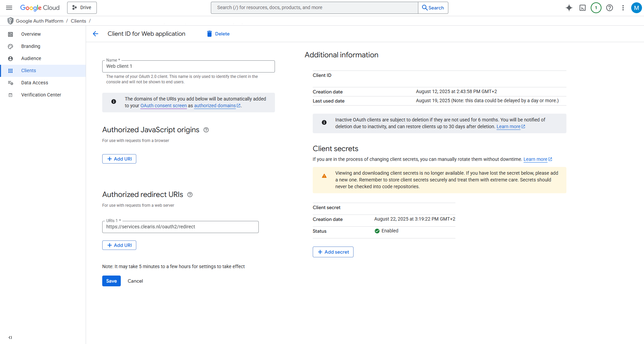Edit the redirect URIs 1 field
Screen dimensions: 644x344
180,227
